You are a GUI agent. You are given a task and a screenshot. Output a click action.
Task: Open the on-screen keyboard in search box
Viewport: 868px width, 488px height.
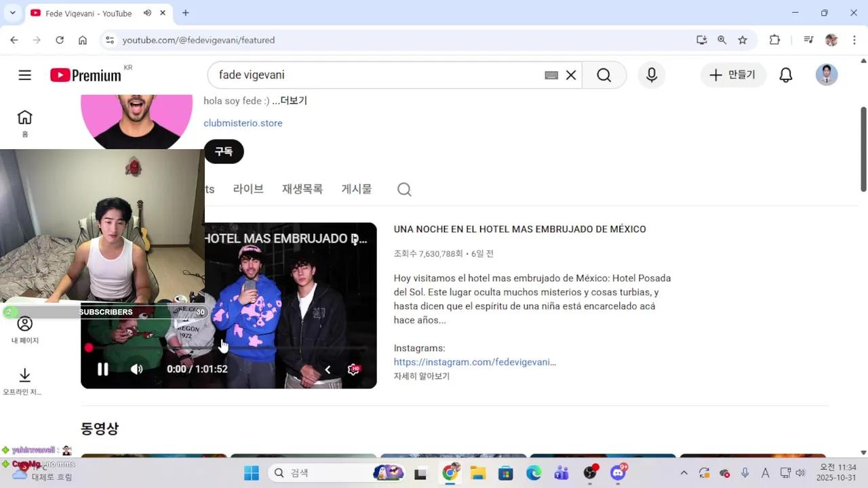[551, 75]
